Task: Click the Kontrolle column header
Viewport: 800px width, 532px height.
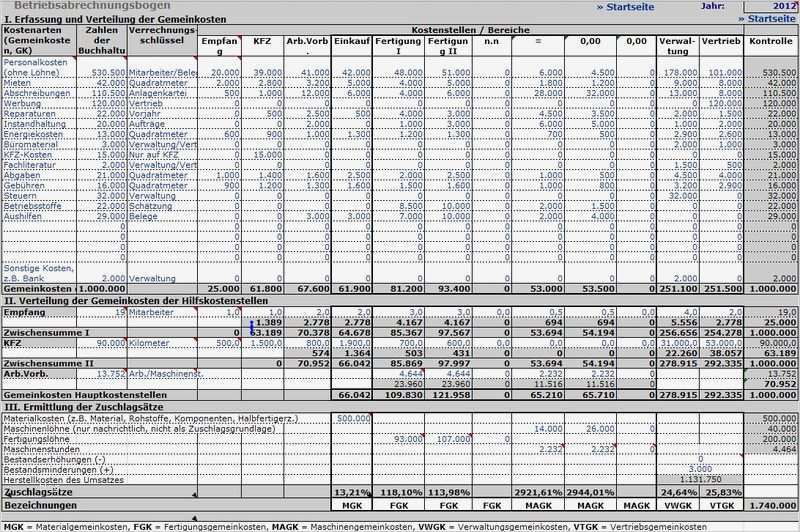Action: coord(771,41)
